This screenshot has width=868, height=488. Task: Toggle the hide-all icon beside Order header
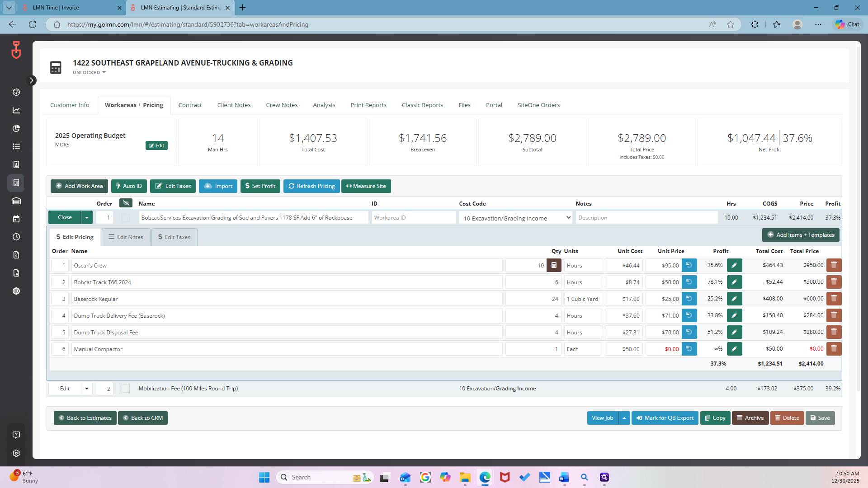126,203
